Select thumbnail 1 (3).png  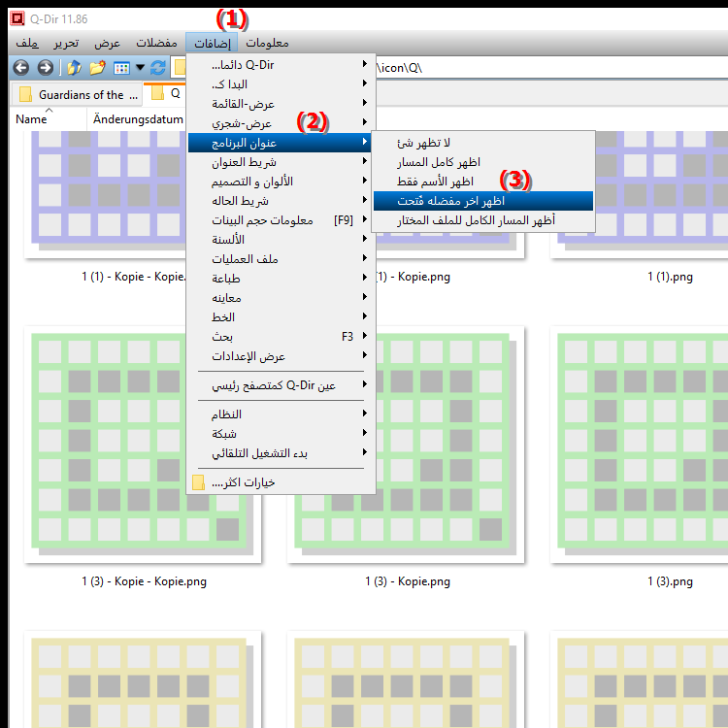[x=639, y=445]
